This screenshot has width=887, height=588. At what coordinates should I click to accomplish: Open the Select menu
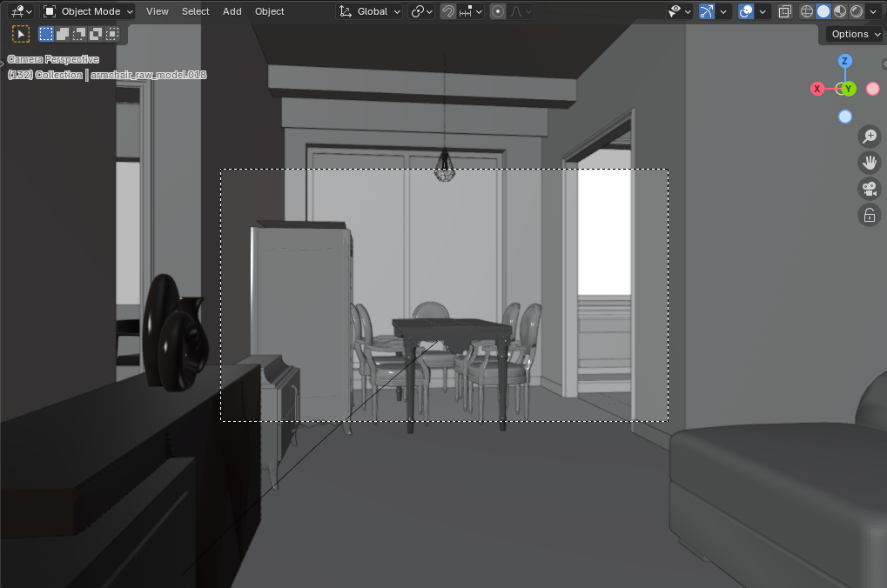[195, 11]
